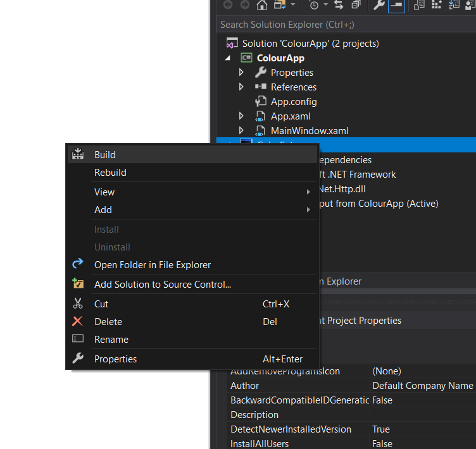Image resolution: width=476 pixels, height=449 pixels.
Task: Select the References node
Action: coord(294,87)
